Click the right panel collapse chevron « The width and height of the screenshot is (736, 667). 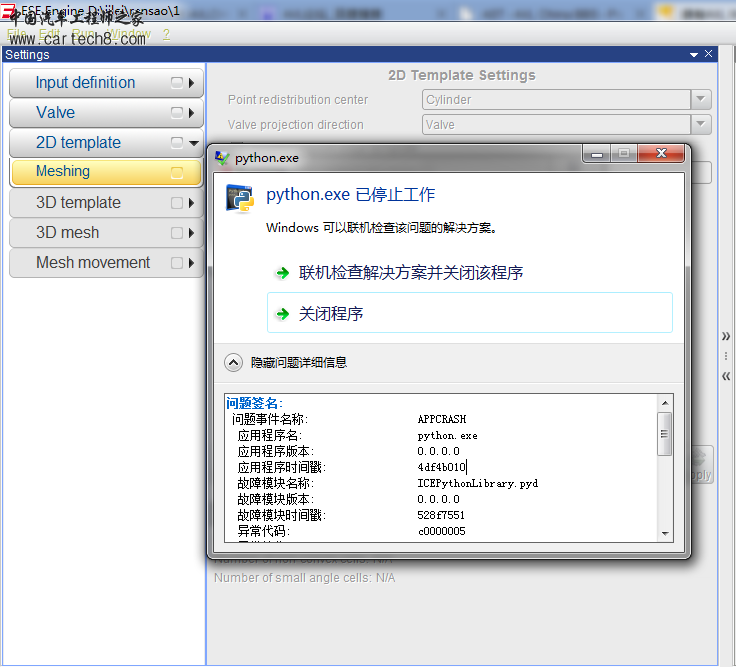(726, 376)
